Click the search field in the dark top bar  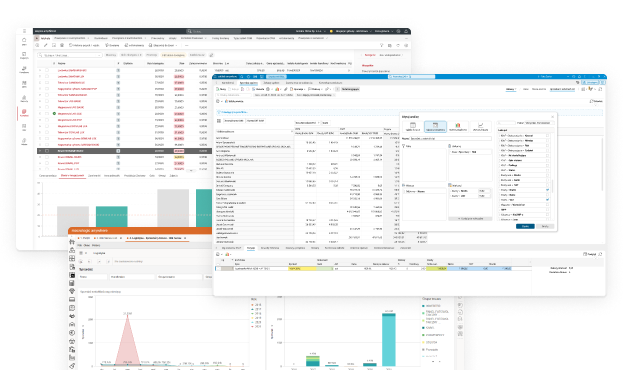[214, 31]
